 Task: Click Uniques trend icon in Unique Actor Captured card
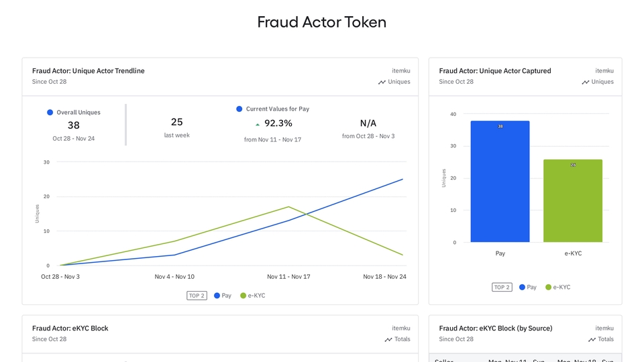point(586,82)
